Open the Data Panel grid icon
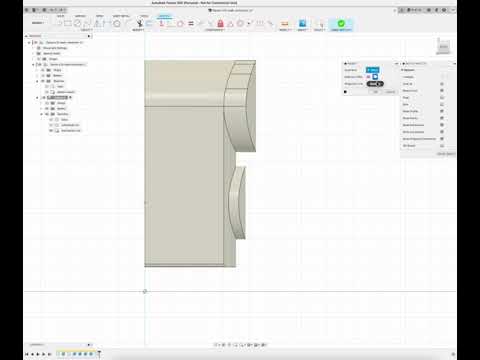Viewport: 480px width, 360px height. [27, 10]
